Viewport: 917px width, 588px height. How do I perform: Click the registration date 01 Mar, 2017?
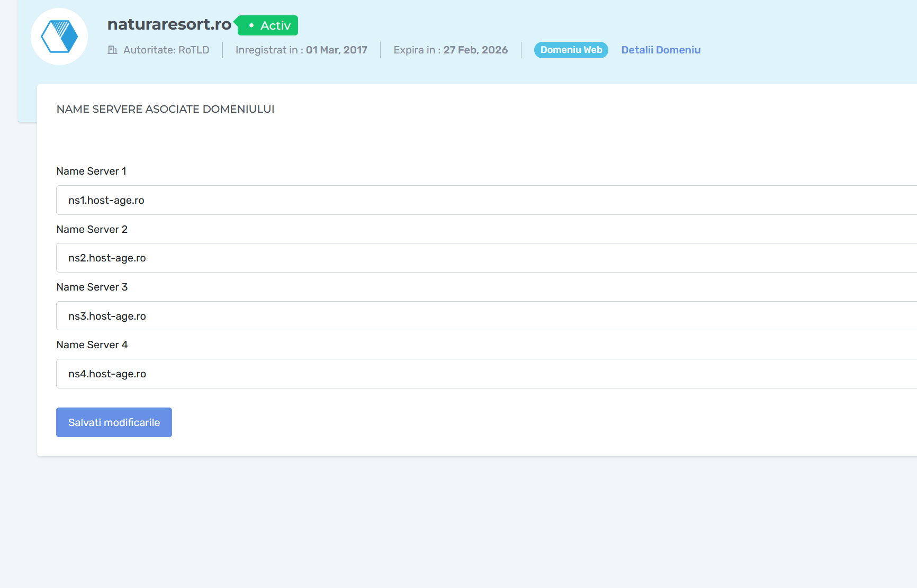[x=336, y=50]
